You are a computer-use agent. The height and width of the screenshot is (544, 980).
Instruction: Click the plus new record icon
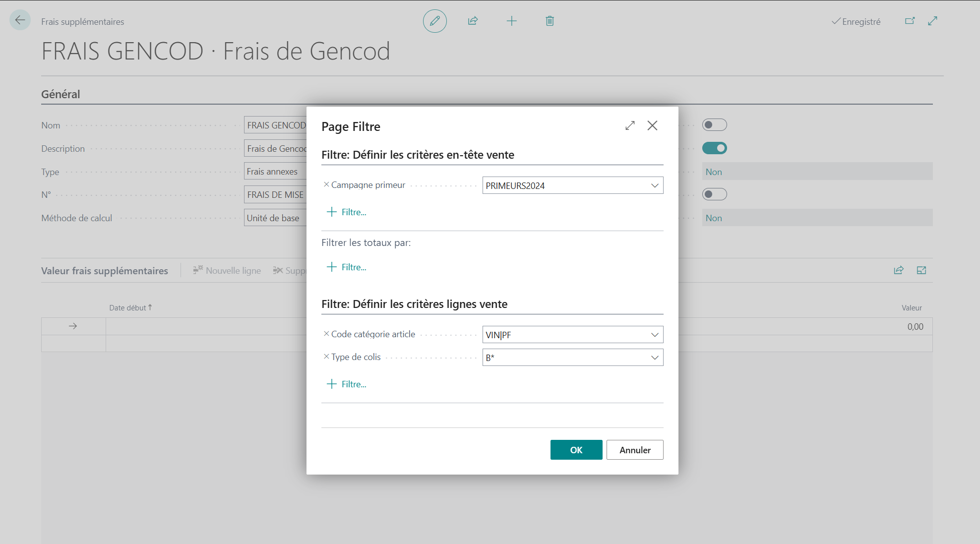coord(512,21)
